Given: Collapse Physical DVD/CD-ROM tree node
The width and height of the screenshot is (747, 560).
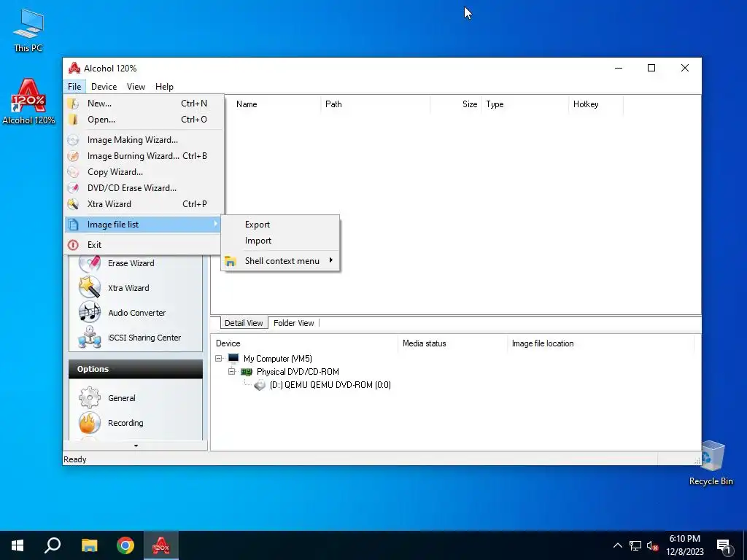Looking at the screenshot, I should pyautogui.click(x=231, y=371).
